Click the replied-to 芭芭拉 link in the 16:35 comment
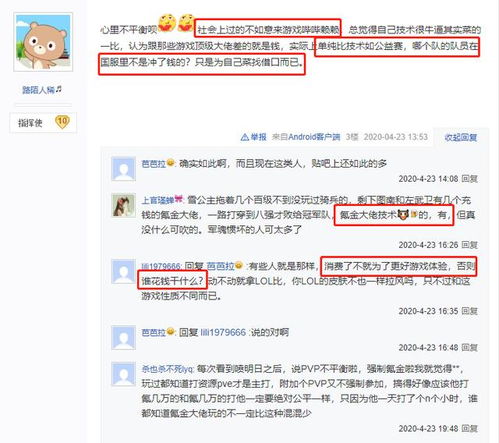Screen dimensions: 499x443 click(220, 266)
